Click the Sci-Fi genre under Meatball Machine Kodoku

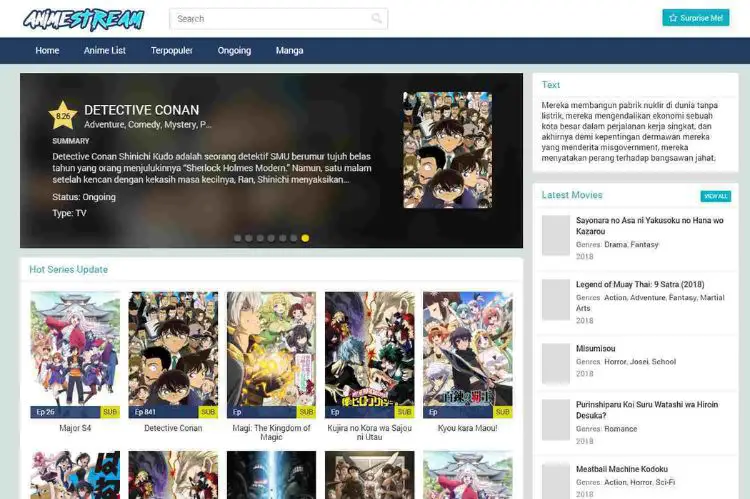point(665,482)
